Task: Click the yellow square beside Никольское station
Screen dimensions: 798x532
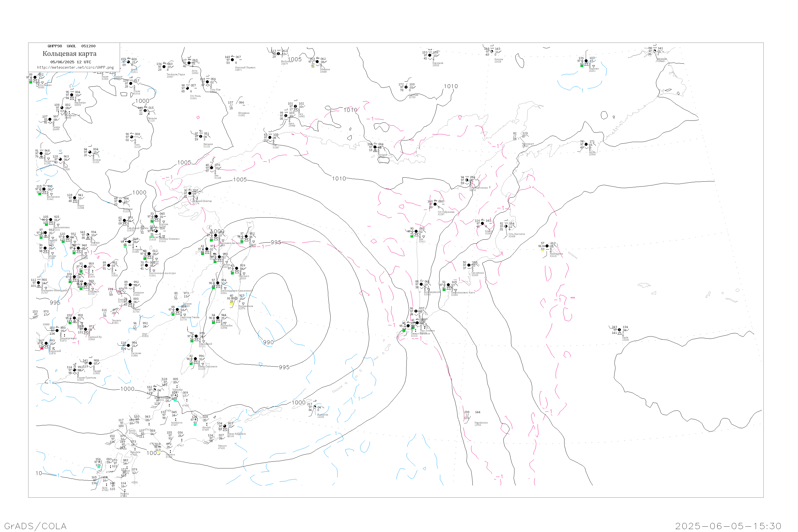Action: pos(543,251)
